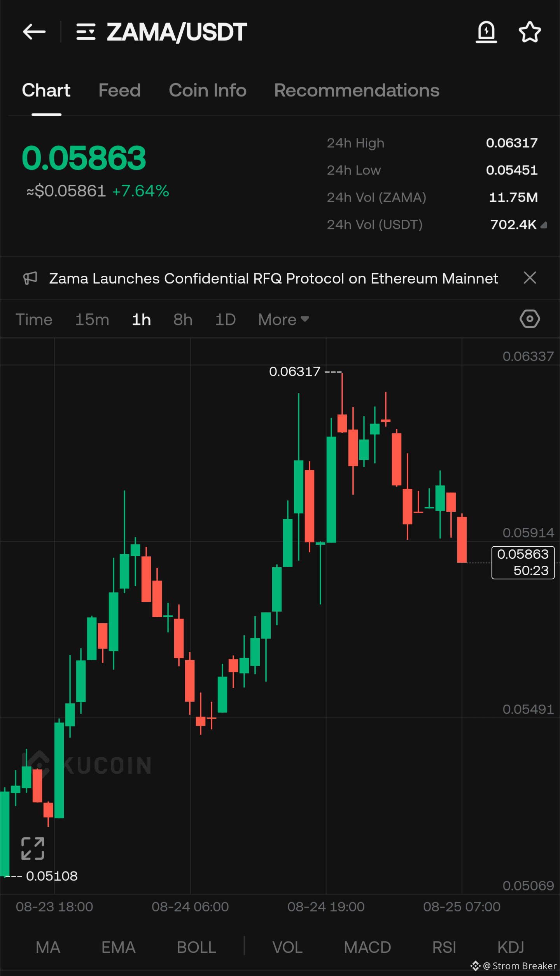Screen dimensions: 560x976
Task: Tap the 08-25 07:00 time axis label
Action: tap(462, 907)
